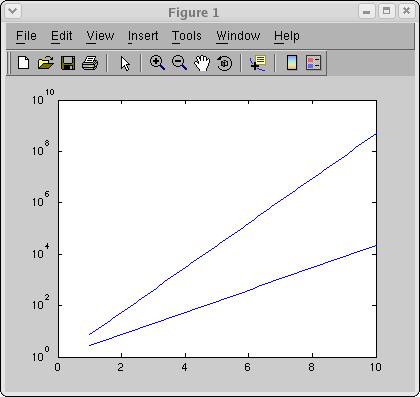Select the Edit Plot arrow tool

[125, 63]
